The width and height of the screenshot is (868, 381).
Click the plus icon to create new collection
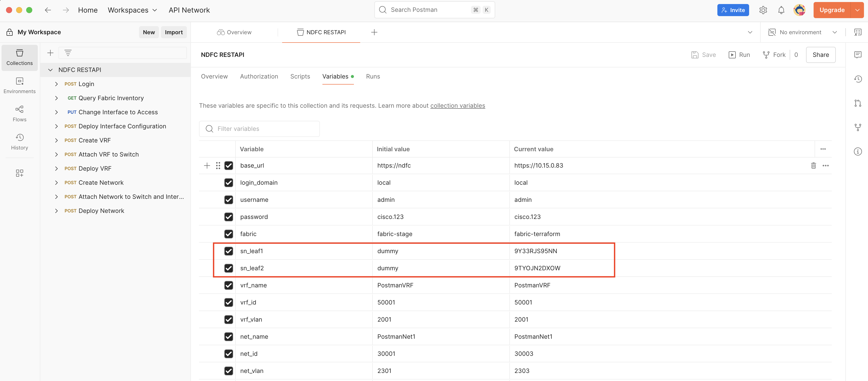pos(51,53)
